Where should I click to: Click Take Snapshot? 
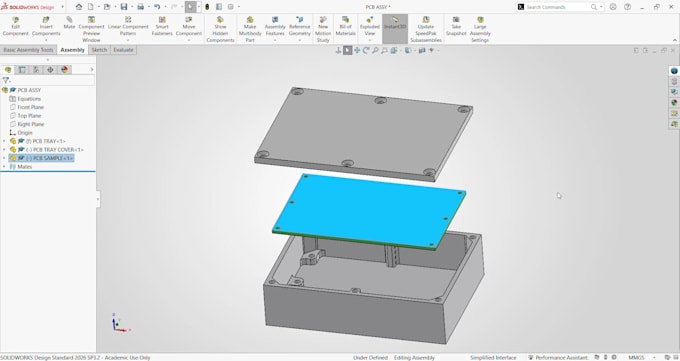click(x=456, y=26)
